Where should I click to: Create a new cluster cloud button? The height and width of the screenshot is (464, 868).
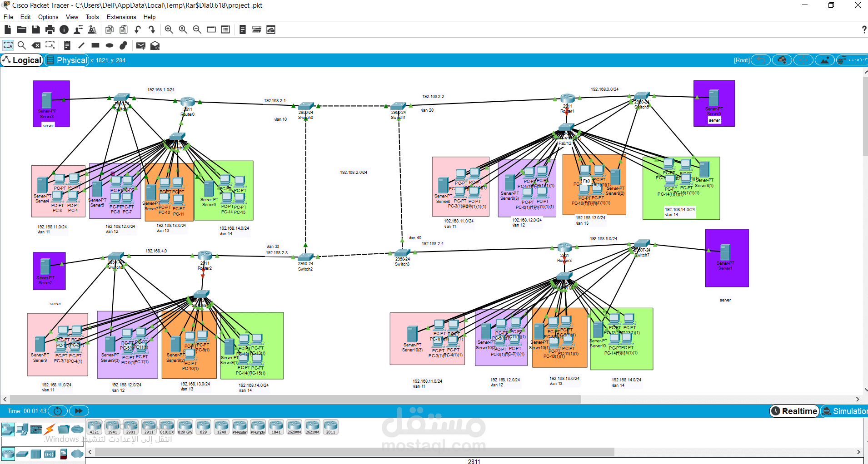click(782, 60)
